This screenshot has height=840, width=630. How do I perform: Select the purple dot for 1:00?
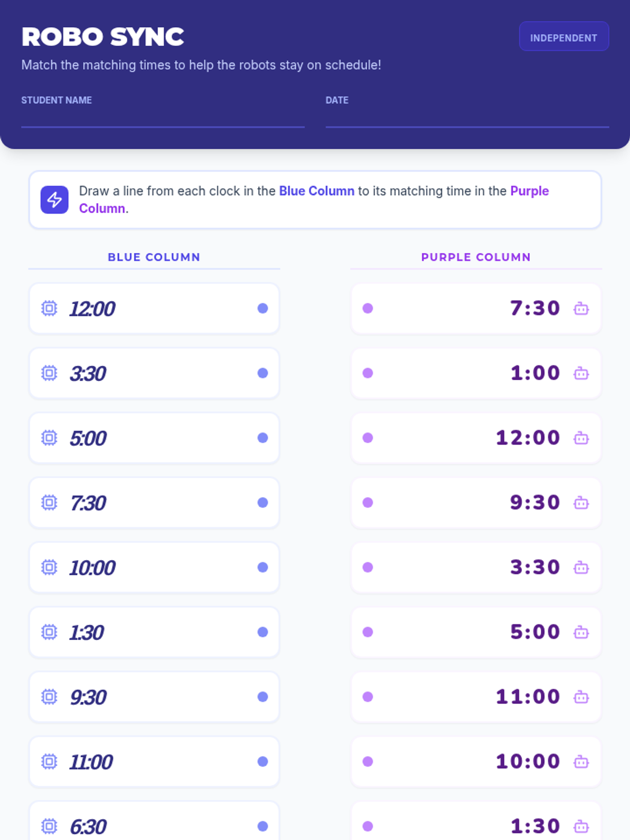point(368,373)
